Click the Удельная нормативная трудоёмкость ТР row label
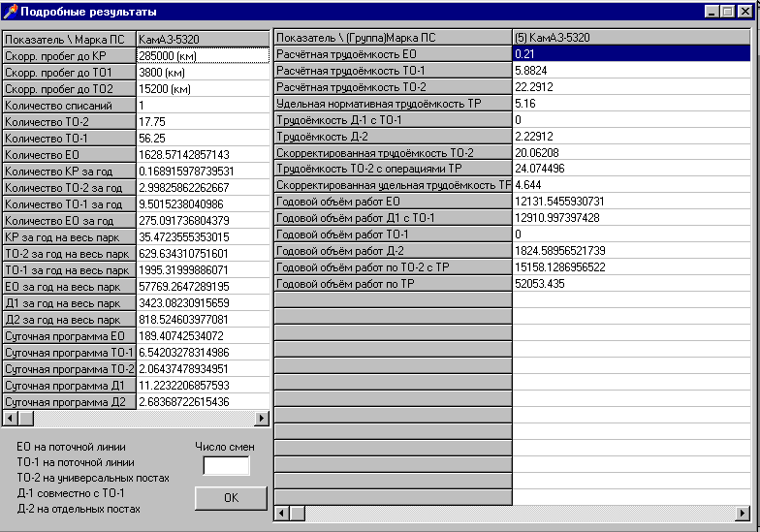The image size is (760, 532). [x=394, y=103]
